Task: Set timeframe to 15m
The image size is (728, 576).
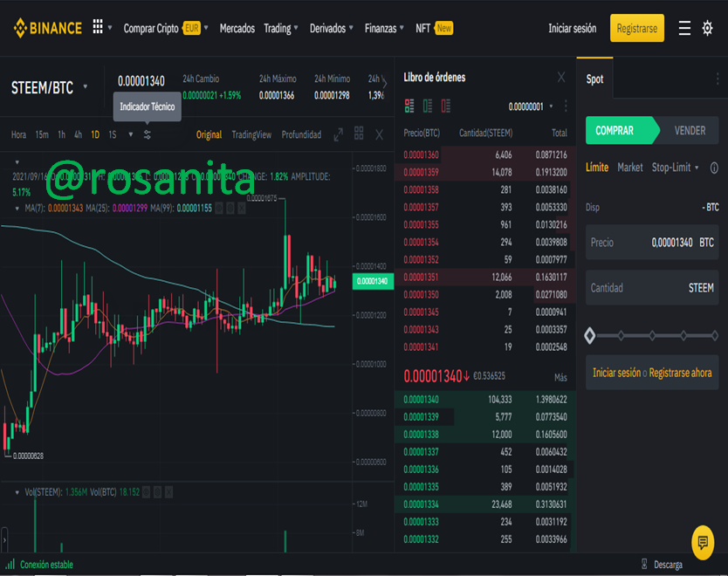Action: 42,135
